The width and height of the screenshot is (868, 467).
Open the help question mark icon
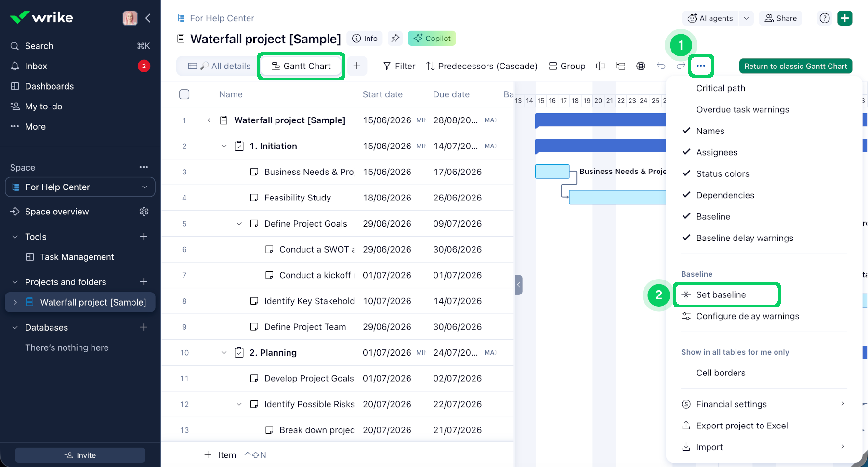[825, 18]
